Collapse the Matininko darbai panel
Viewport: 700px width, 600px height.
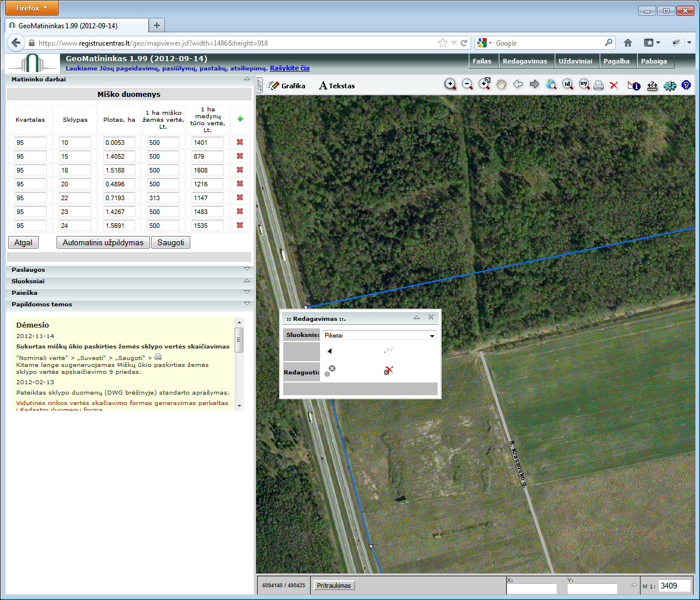pos(247,79)
